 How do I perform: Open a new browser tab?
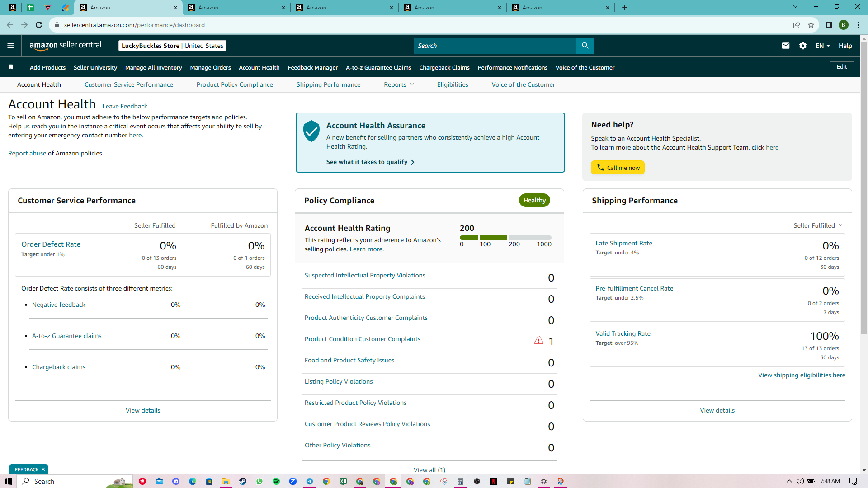(625, 8)
